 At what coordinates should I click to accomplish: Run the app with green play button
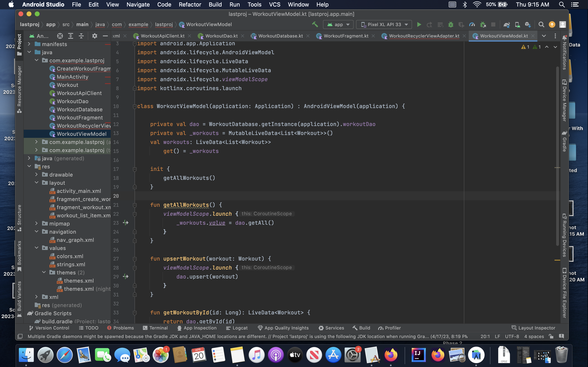[419, 24]
